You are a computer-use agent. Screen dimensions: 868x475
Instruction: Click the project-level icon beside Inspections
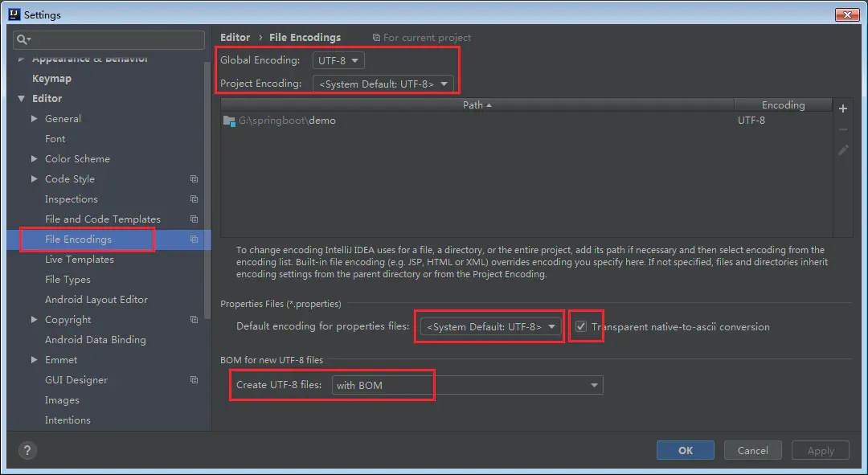194,199
